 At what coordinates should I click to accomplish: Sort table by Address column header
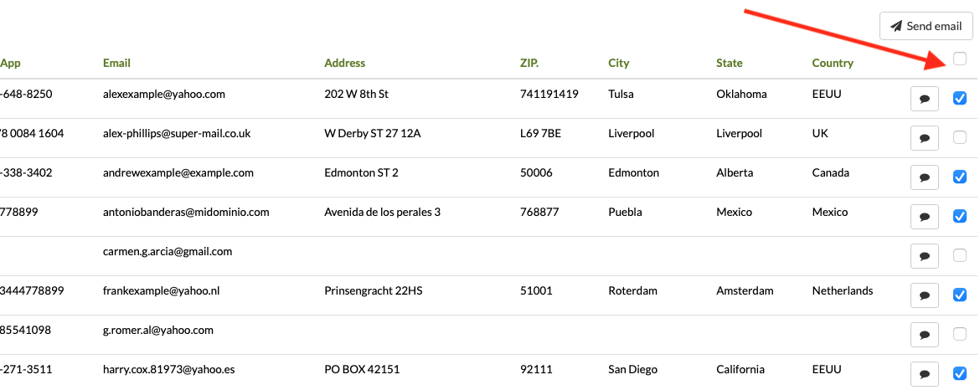[344, 63]
